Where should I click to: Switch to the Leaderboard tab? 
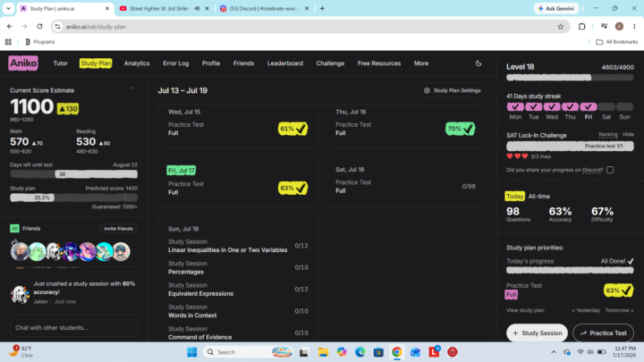(285, 63)
